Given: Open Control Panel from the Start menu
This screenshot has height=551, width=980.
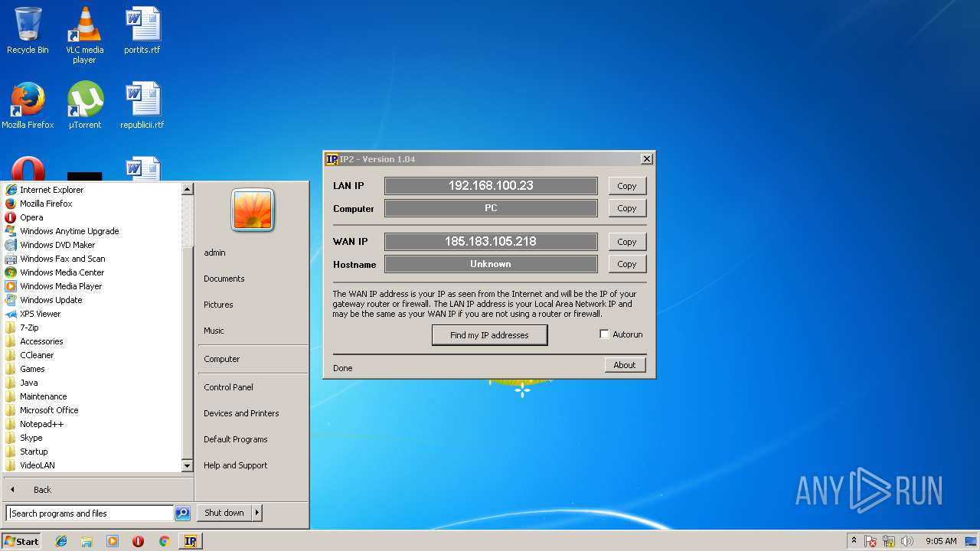Looking at the screenshot, I should tap(228, 387).
